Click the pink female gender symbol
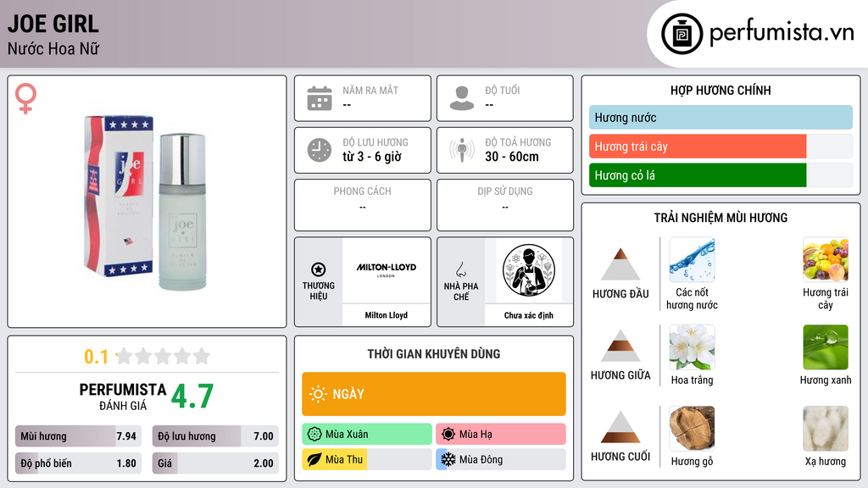The height and width of the screenshot is (488, 868). tap(25, 98)
